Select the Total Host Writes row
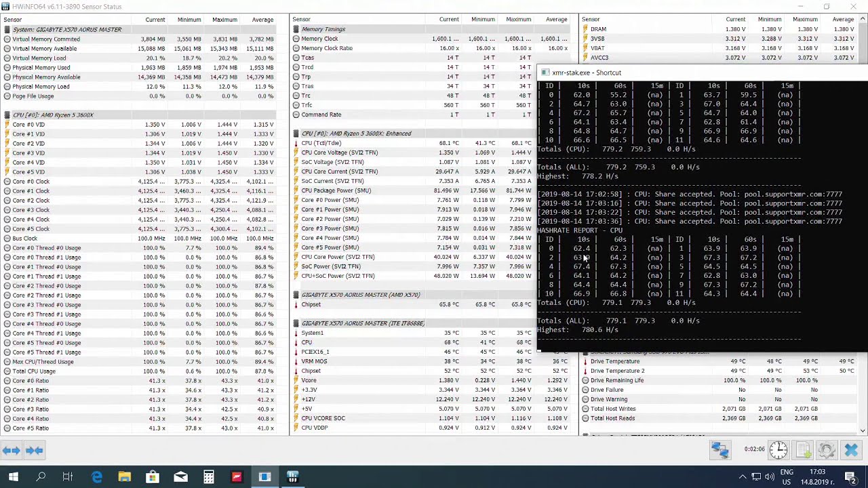The height and width of the screenshot is (488, 868). click(x=719, y=409)
